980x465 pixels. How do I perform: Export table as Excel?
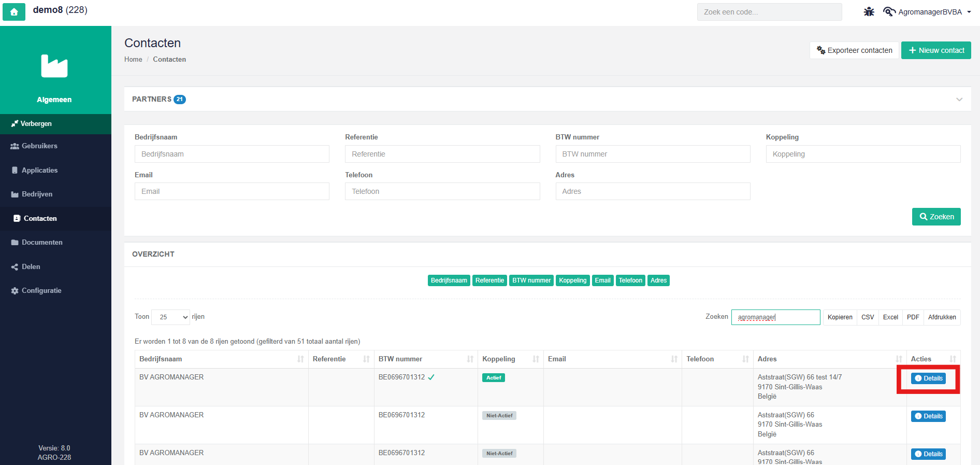pos(890,317)
